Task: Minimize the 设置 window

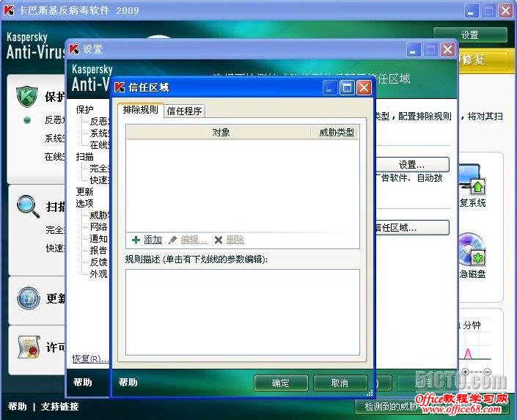Action: point(413,50)
